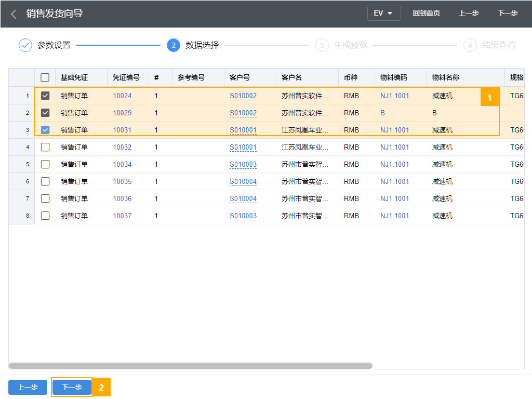Screen dimensions: 532x399
Task: Open customer S010004 link in row 6
Action: click(x=243, y=181)
